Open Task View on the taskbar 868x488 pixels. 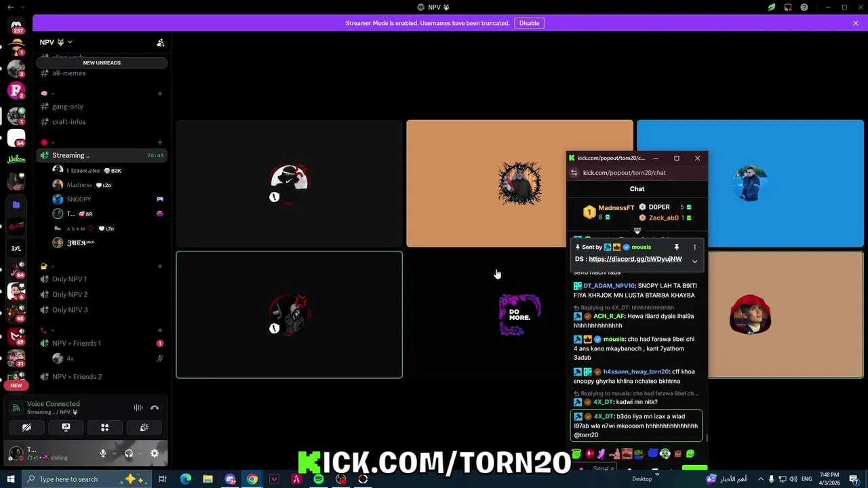tap(163, 479)
